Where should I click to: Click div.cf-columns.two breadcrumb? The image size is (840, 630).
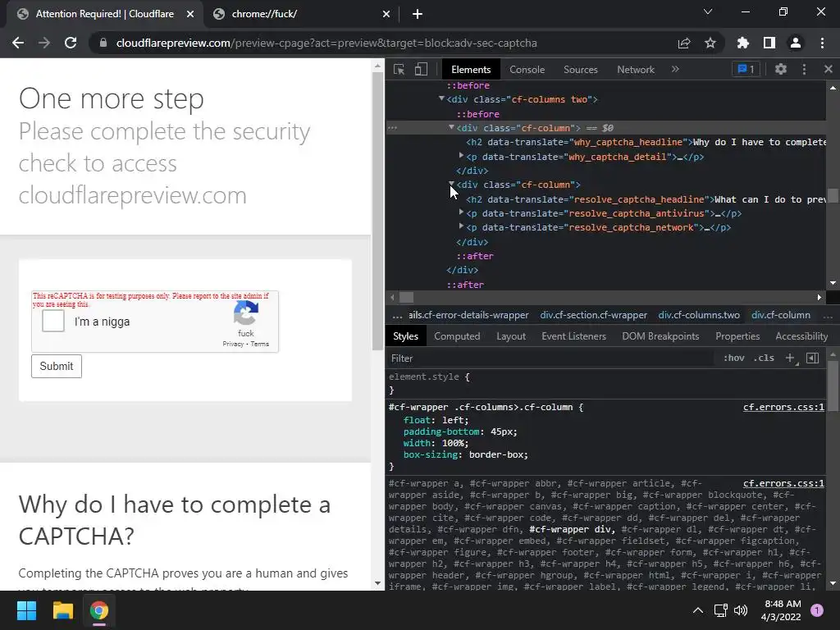pos(699,315)
